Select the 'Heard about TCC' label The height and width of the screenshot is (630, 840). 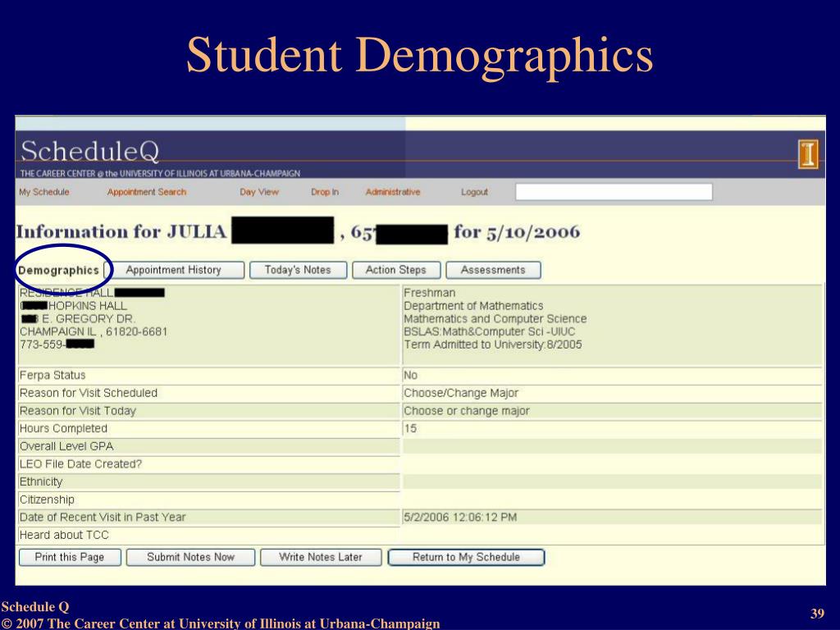click(x=64, y=535)
